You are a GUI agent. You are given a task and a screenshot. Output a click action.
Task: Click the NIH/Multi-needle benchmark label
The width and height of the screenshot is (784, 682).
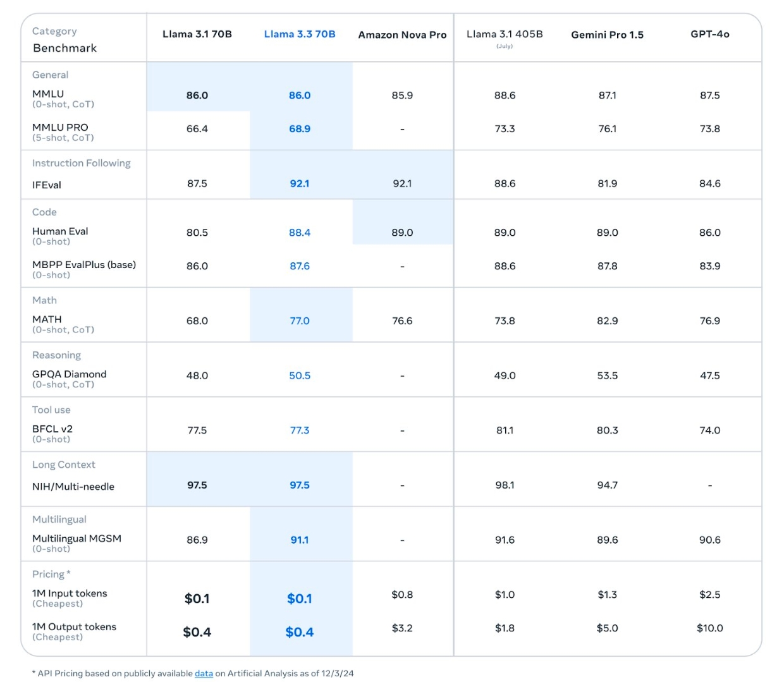coord(73,487)
